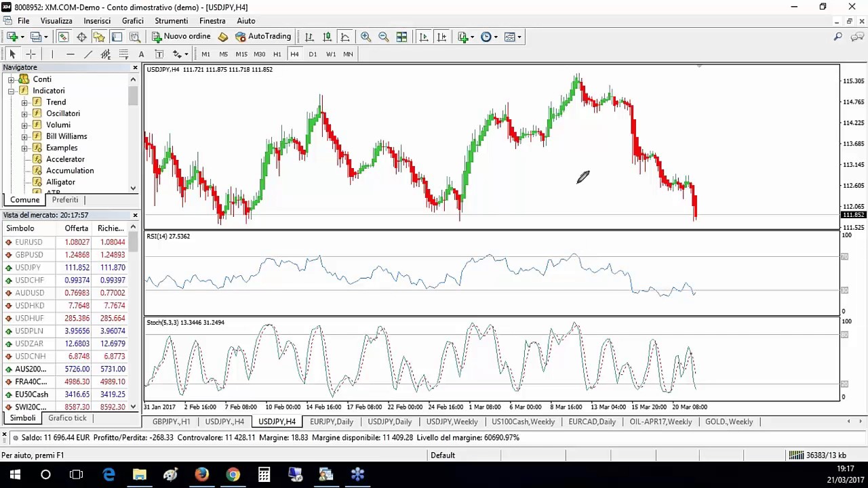Screen dimensions: 868x488
Task: Open a new chart window from the toolbar
Action: point(12,37)
